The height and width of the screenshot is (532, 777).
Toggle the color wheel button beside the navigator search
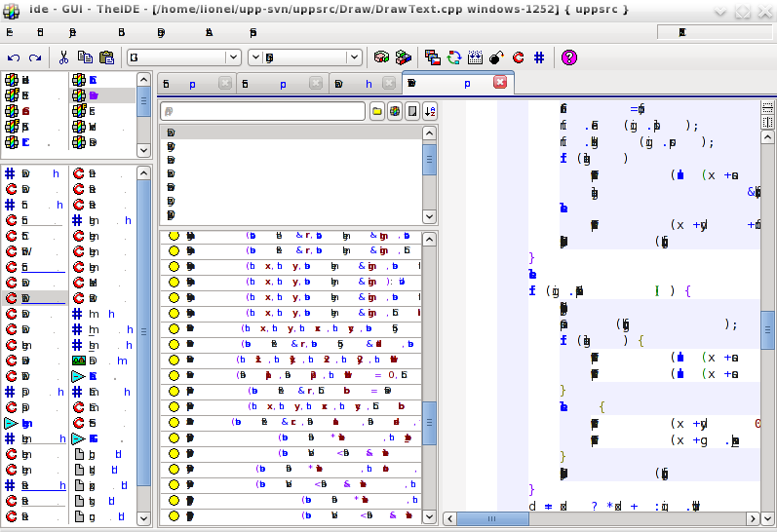394,111
